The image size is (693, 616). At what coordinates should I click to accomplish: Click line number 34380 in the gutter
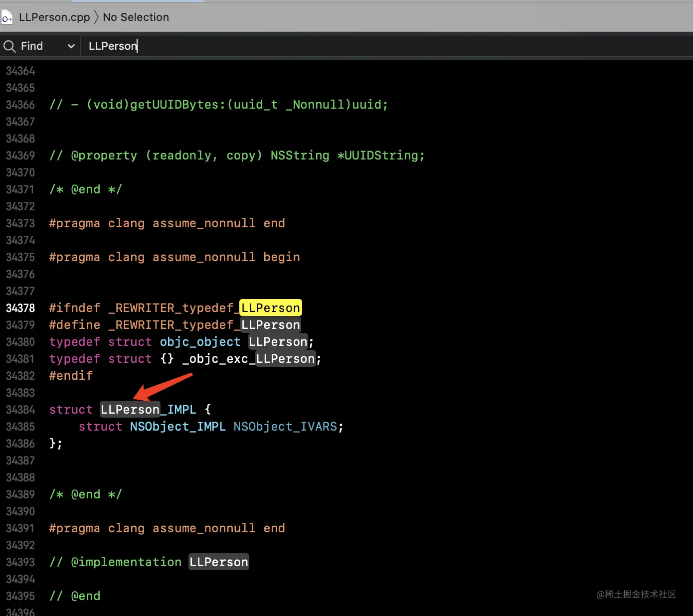point(20,342)
